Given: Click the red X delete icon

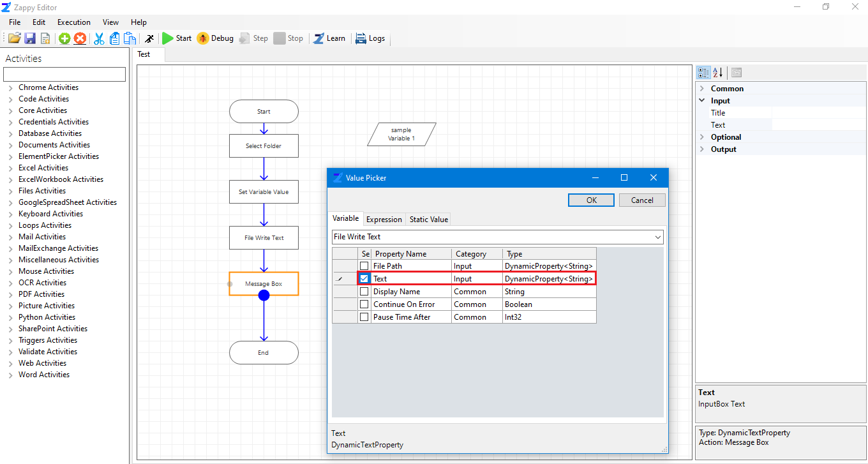Looking at the screenshot, I should 80,38.
